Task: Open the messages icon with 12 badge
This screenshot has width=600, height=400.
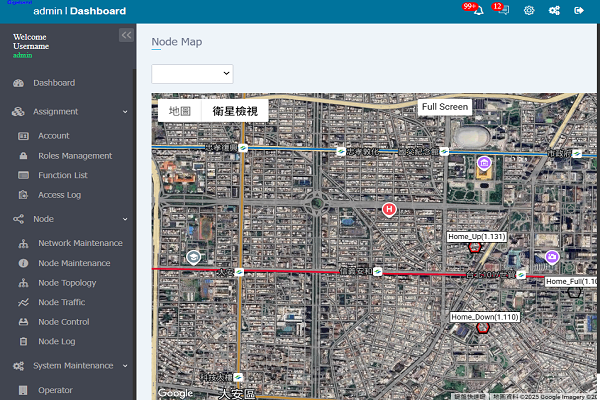Action: (504, 10)
